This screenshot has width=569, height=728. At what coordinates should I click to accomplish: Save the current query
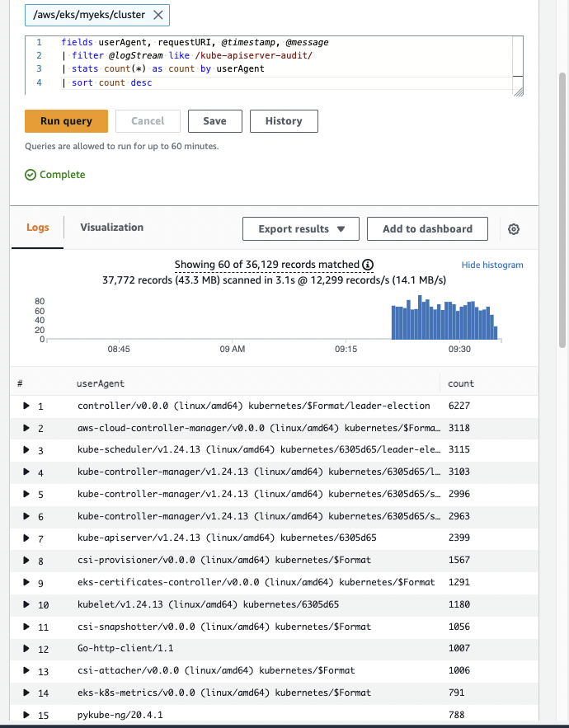(x=214, y=121)
